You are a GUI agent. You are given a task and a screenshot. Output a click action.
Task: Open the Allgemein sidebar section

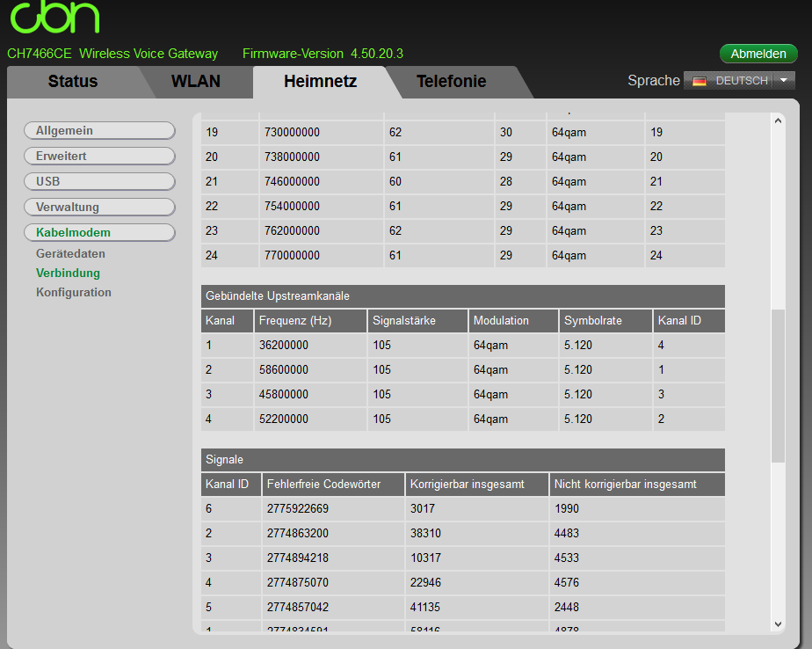99,131
